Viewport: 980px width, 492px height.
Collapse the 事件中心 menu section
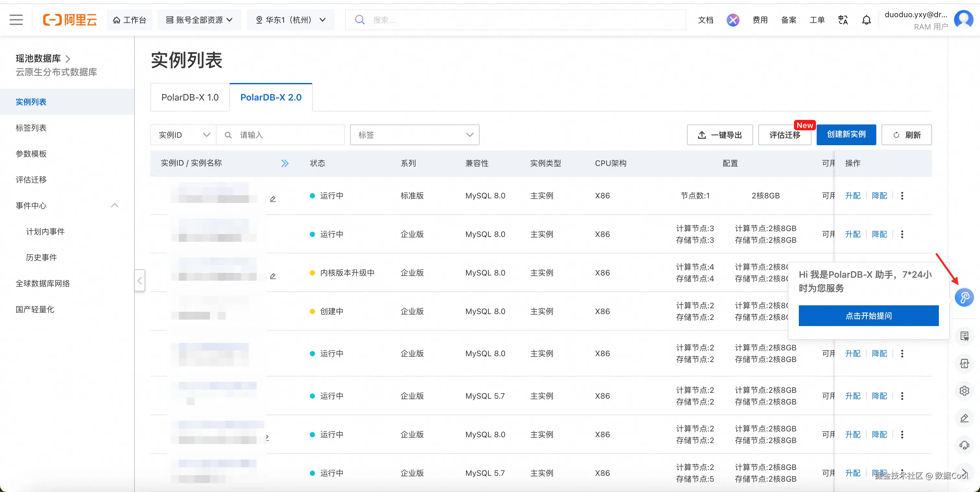(x=114, y=205)
